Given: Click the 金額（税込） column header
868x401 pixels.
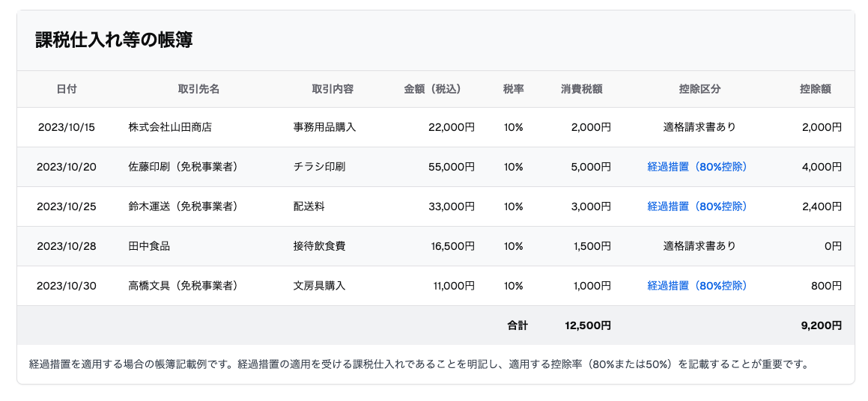Looking at the screenshot, I should pos(432,89).
